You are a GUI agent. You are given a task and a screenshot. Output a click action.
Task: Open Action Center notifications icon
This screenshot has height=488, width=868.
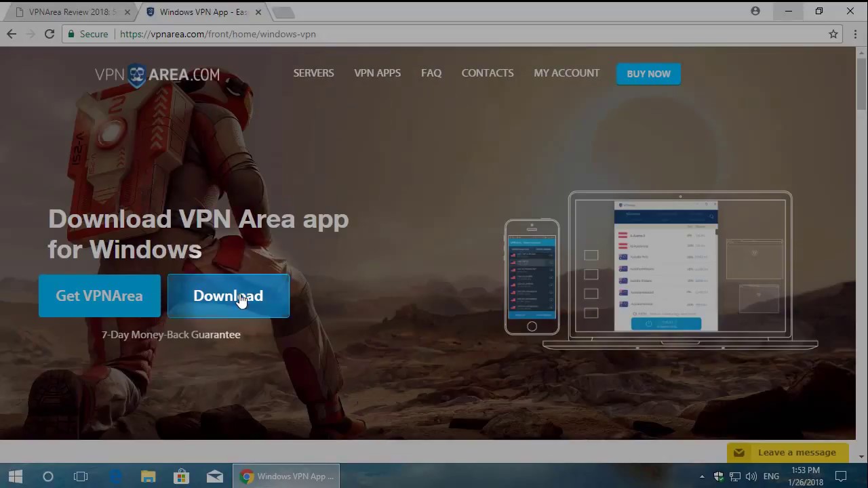point(841,476)
